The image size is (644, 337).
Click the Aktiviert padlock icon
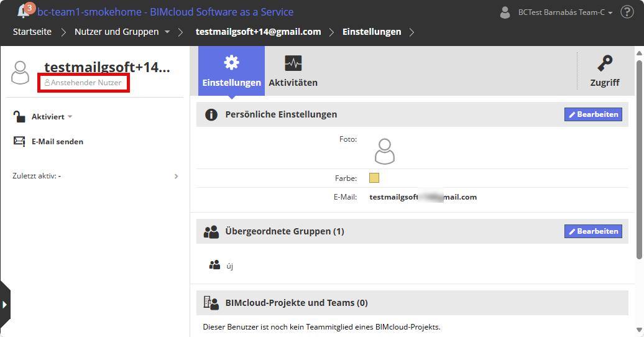pyautogui.click(x=19, y=116)
